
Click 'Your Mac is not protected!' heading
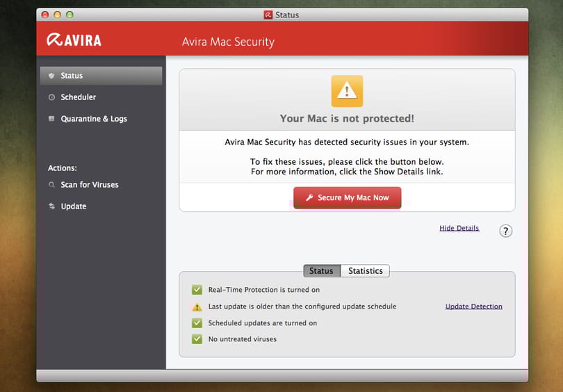point(347,119)
